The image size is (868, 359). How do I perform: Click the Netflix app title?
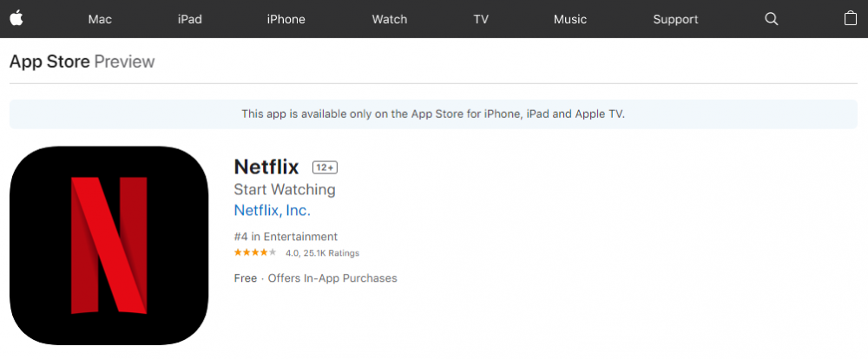click(266, 166)
